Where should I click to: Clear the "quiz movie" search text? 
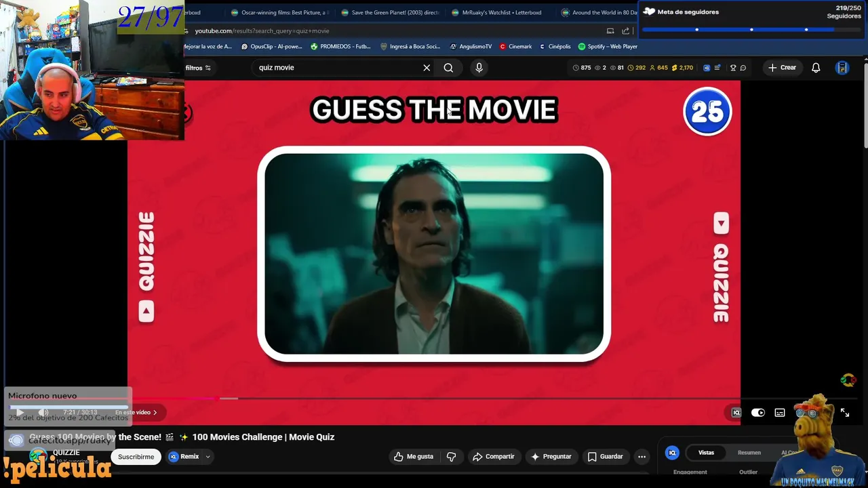[427, 68]
